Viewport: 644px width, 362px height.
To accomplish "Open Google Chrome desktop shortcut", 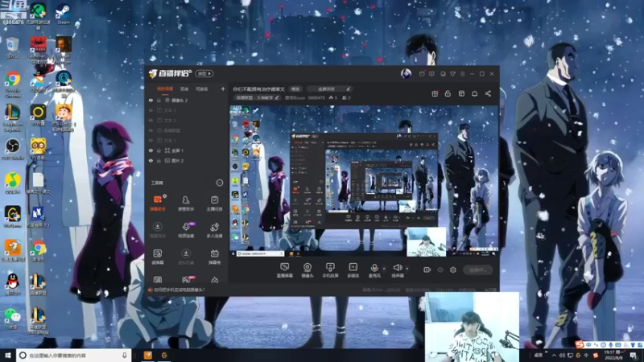I will pyautogui.click(x=13, y=84).
